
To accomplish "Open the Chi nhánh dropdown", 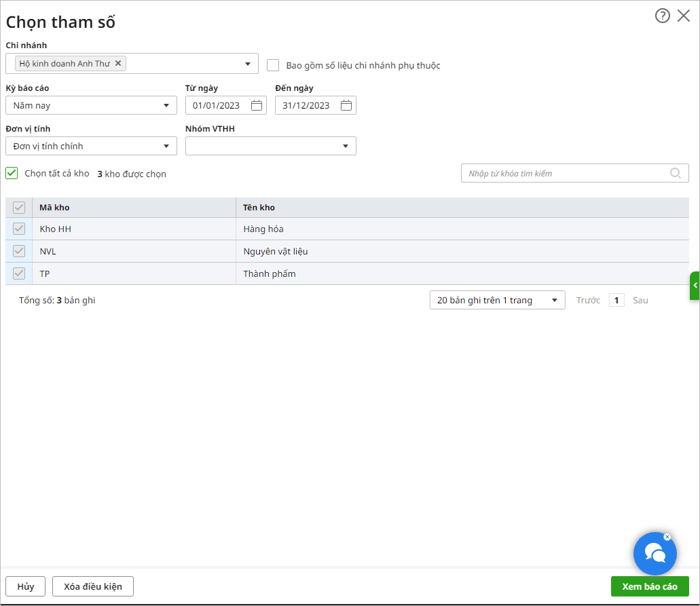I will pyautogui.click(x=248, y=64).
